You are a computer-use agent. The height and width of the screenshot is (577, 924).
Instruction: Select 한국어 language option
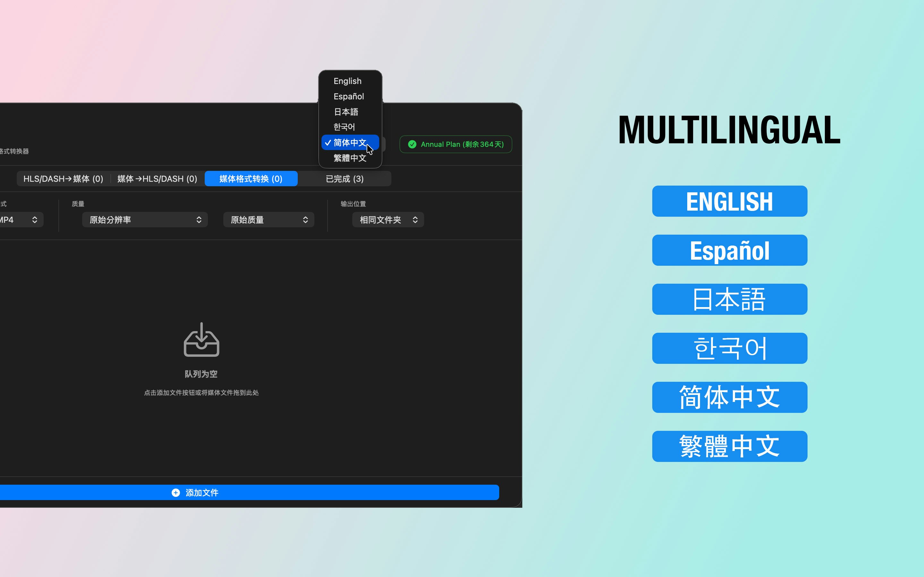pos(344,127)
